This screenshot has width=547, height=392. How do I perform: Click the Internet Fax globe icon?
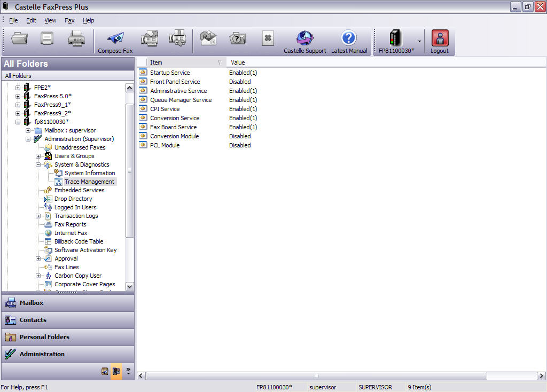click(x=48, y=233)
